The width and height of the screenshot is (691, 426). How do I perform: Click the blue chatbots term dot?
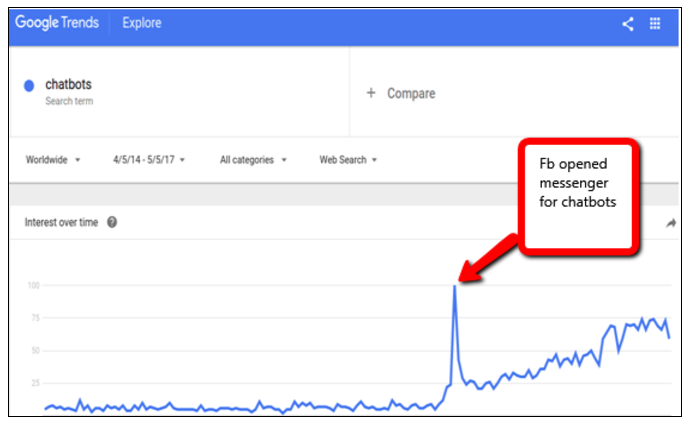click(x=29, y=85)
